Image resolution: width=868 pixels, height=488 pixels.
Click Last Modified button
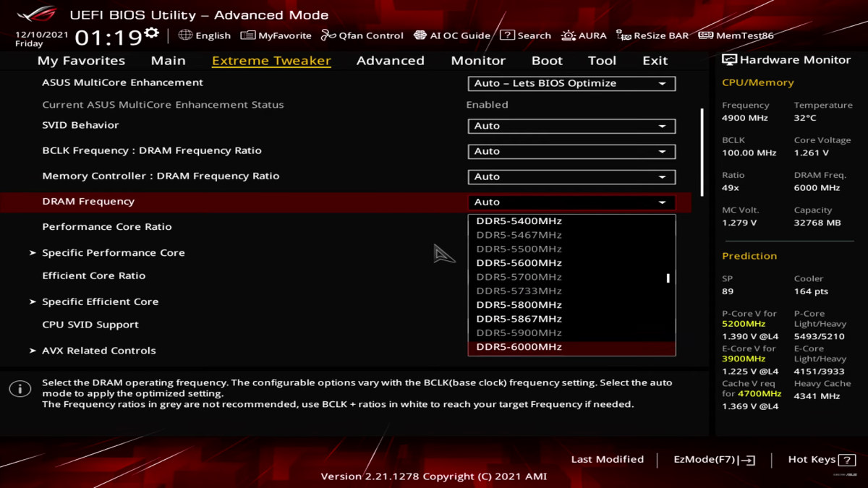tap(608, 459)
